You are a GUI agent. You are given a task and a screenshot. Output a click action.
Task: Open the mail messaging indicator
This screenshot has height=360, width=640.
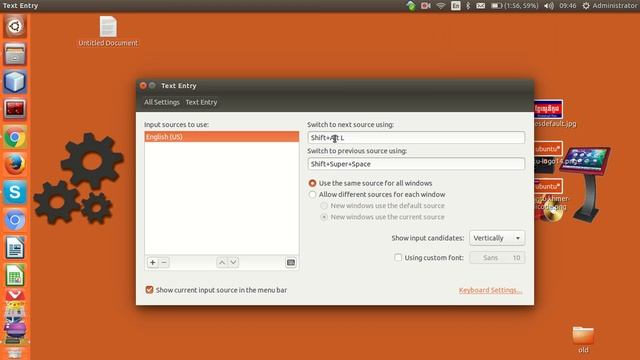[x=480, y=6]
